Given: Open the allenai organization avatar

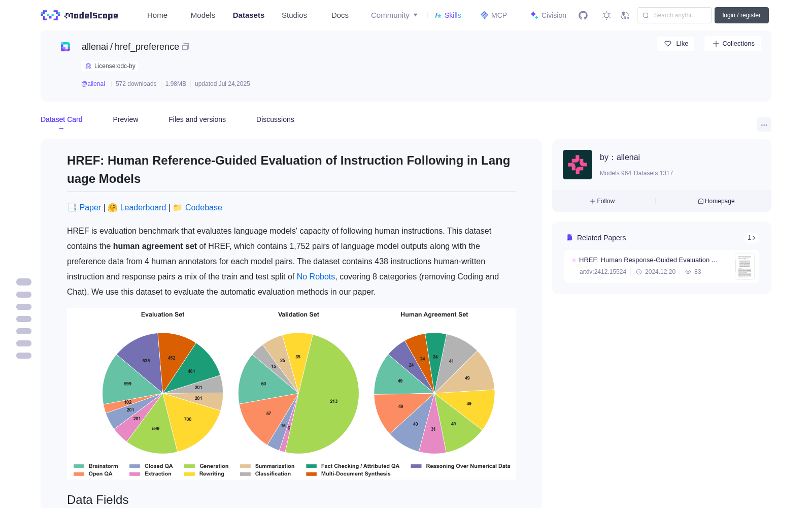Looking at the screenshot, I should coord(578,165).
